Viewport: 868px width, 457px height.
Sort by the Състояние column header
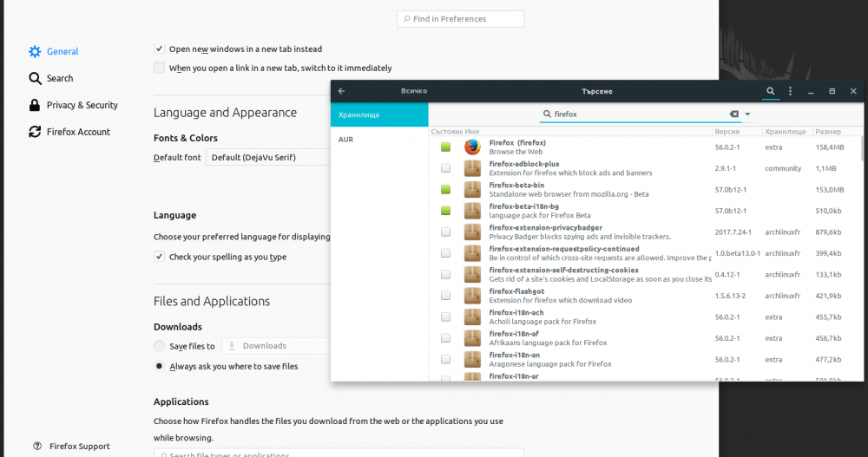(x=446, y=132)
